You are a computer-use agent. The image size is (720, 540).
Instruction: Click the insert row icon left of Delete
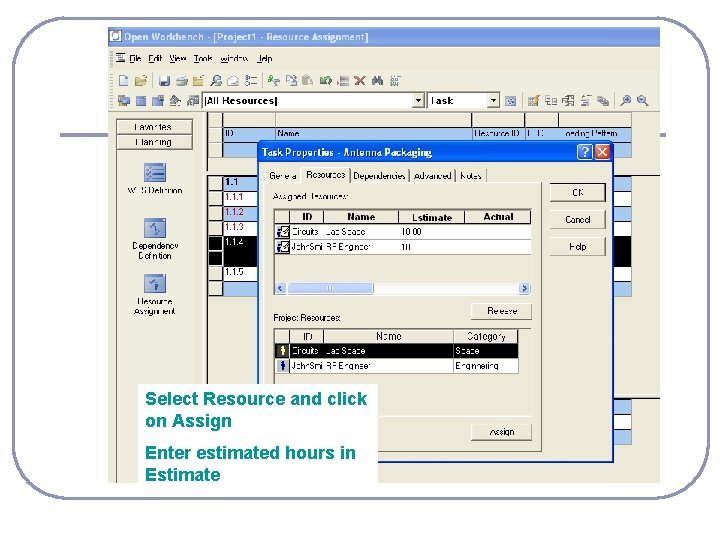[x=343, y=81]
